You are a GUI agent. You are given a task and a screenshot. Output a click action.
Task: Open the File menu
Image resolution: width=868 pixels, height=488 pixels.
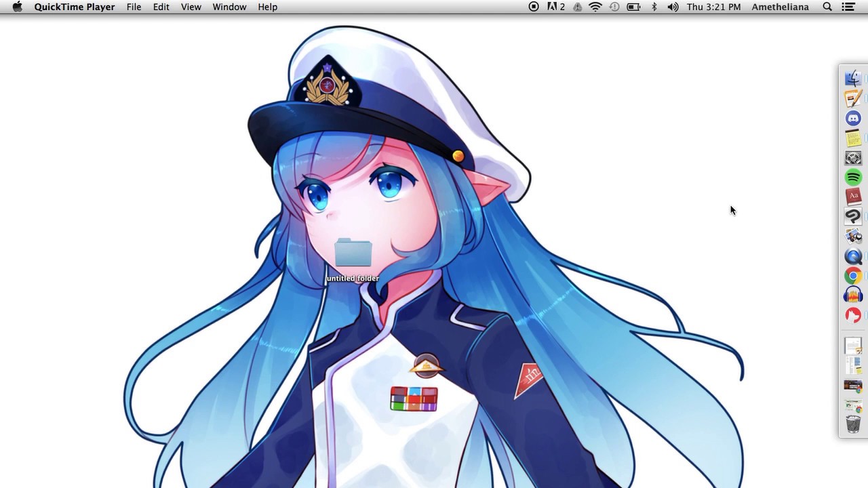click(x=134, y=7)
